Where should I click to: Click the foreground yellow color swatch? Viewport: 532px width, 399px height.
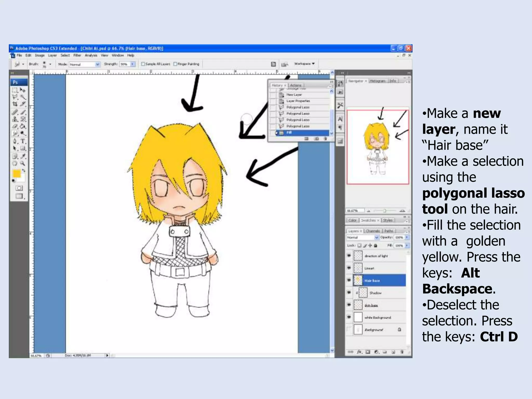(x=17, y=174)
